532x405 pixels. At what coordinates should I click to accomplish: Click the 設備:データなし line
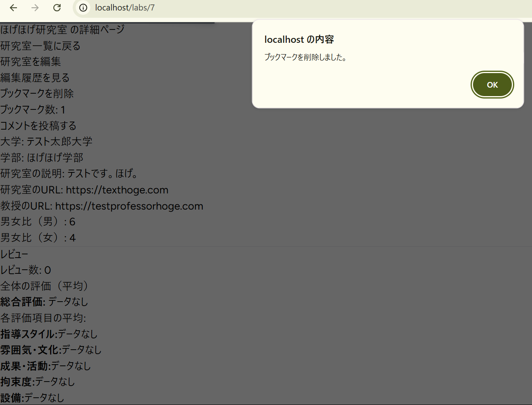pos(32,398)
